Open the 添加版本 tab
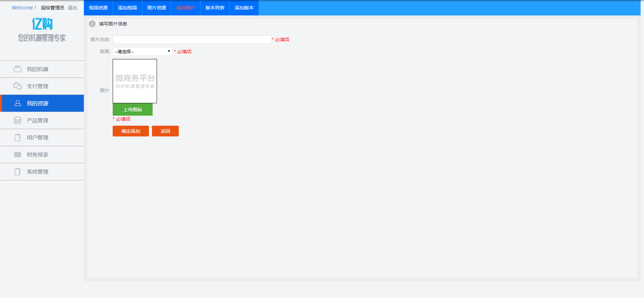This screenshot has height=298, width=644. pos(244,8)
